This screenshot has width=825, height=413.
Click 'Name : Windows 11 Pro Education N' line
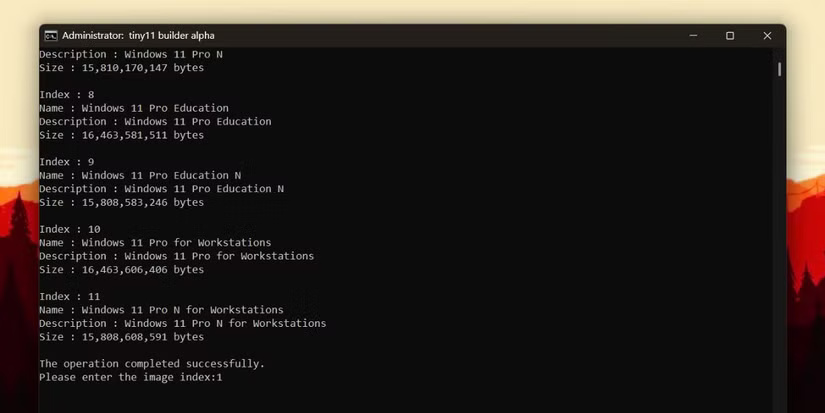tap(140, 175)
